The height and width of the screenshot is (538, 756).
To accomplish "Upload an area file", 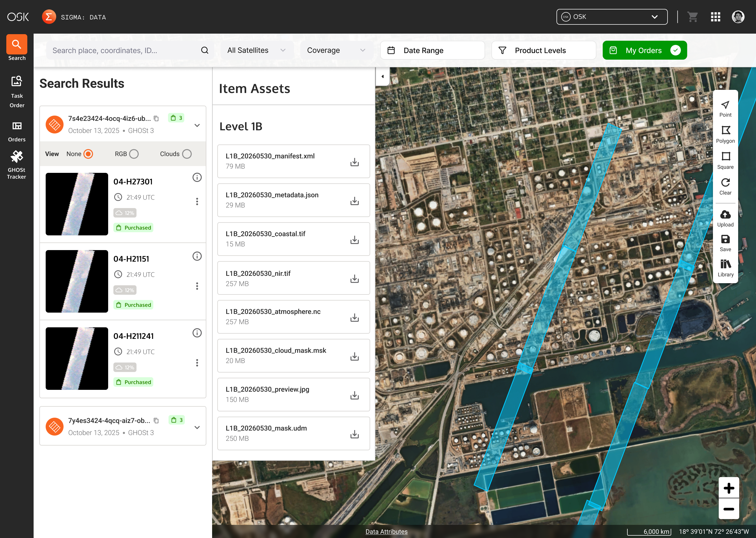I will pos(725,218).
